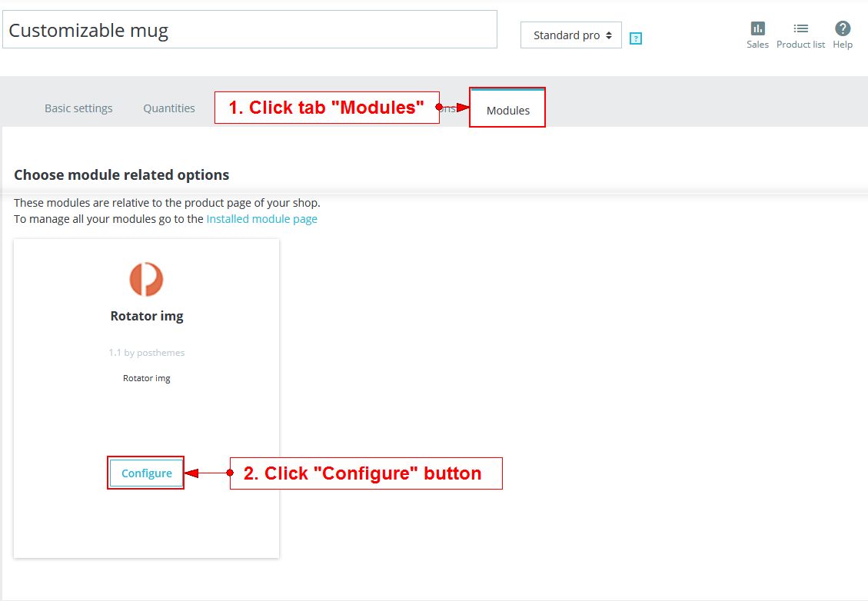The width and height of the screenshot is (868, 601).
Task: Click the Customizable mug product name field
Action: click(250, 30)
